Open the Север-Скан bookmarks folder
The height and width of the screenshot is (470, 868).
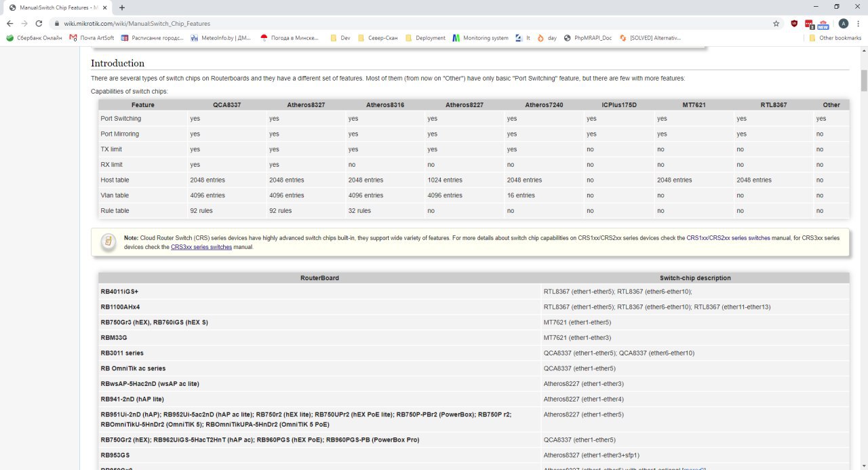pos(378,38)
